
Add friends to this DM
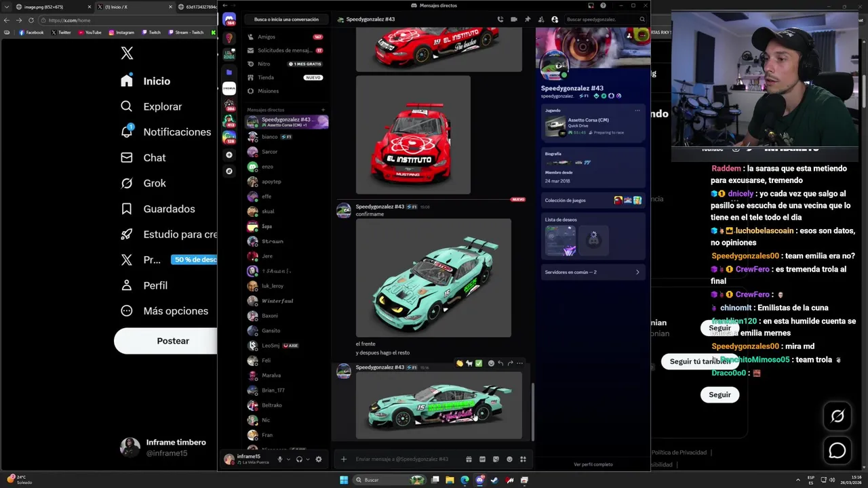[541, 20]
